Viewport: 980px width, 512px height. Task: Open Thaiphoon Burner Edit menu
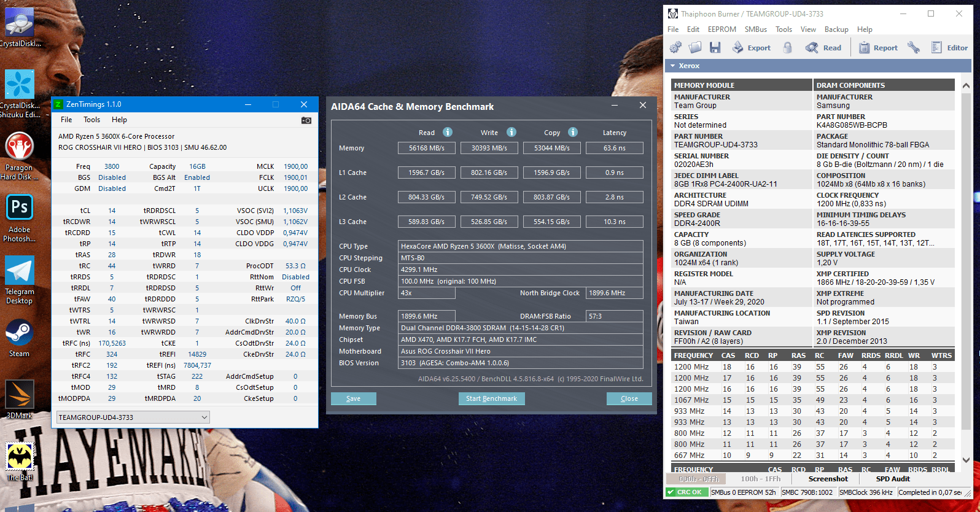pos(693,29)
